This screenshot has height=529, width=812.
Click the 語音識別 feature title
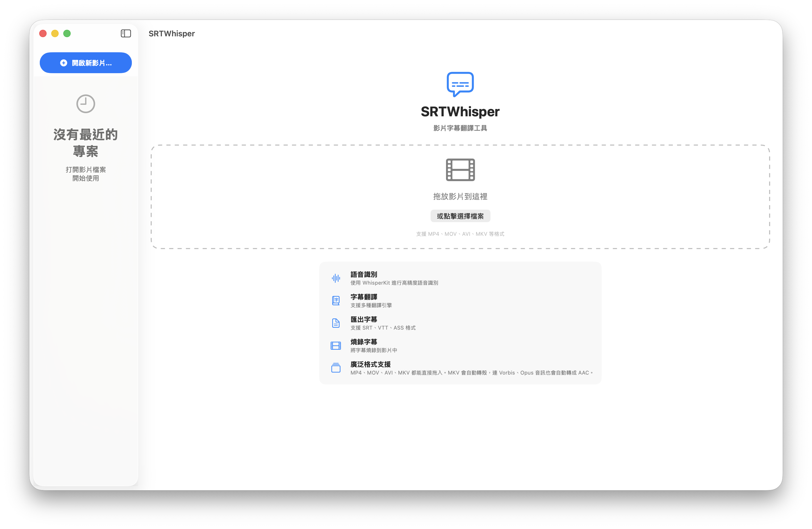click(364, 274)
